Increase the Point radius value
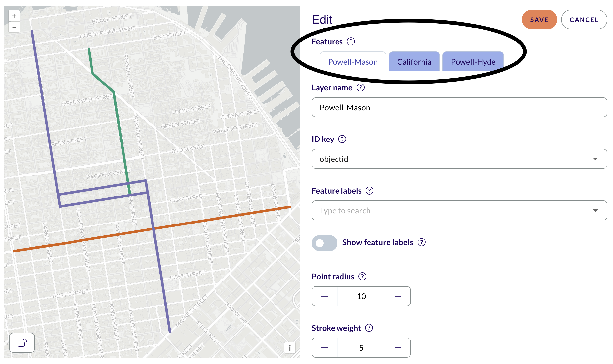The width and height of the screenshot is (613, 364). (x=398, y=296)
